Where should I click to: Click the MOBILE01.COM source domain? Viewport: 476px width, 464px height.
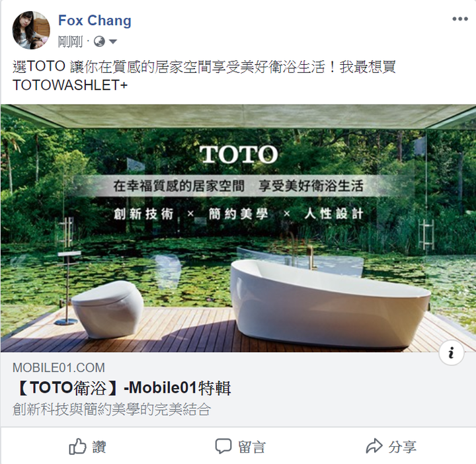click(x=59, y=367)
